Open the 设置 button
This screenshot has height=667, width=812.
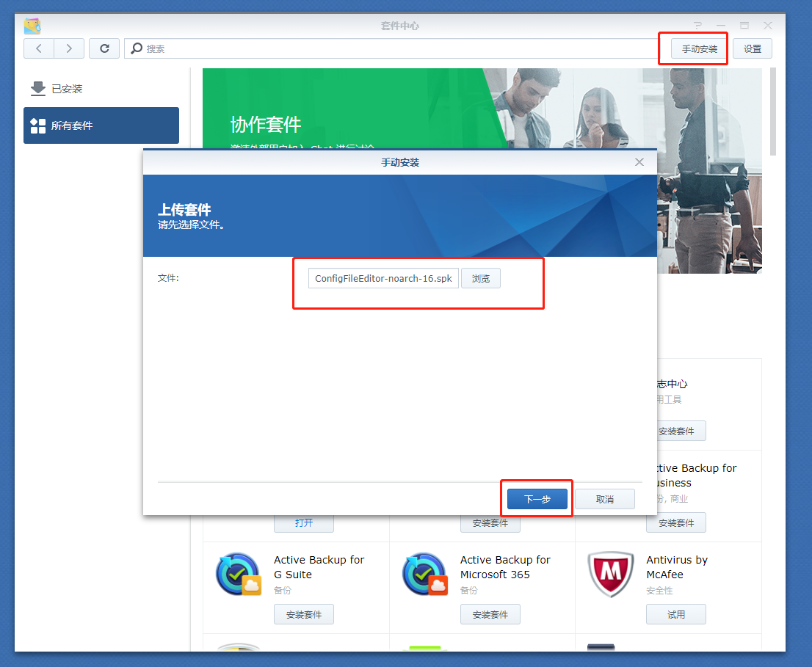pyautogui.click(x=753, y=48)
